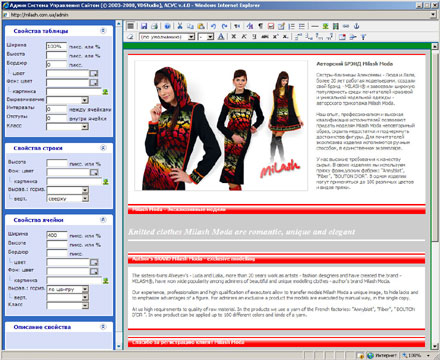
Task: Click the Redo arrow icon
Action: (x=224, y=26)
